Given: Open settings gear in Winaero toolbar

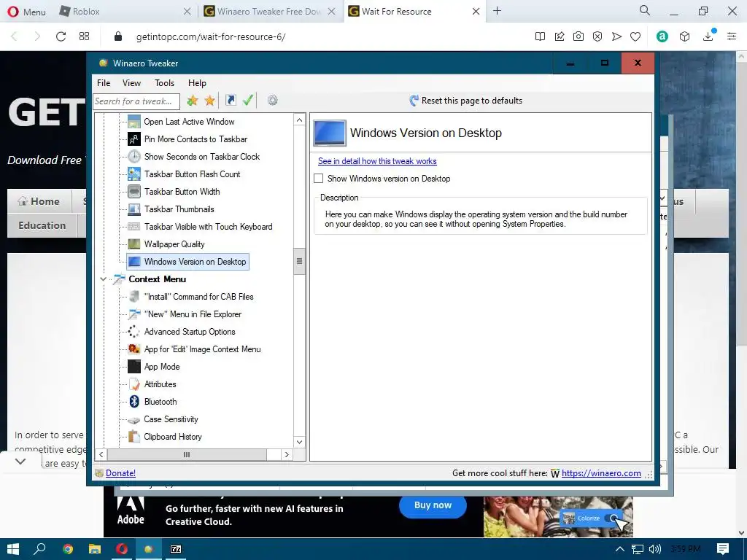Looking at the screenshot, I should pos(273,101).
